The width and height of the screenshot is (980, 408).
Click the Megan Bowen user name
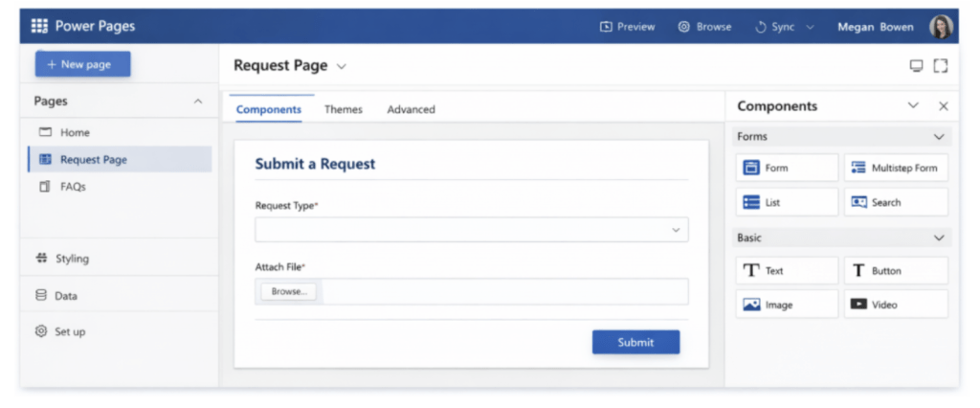click(x=876, y=27)
